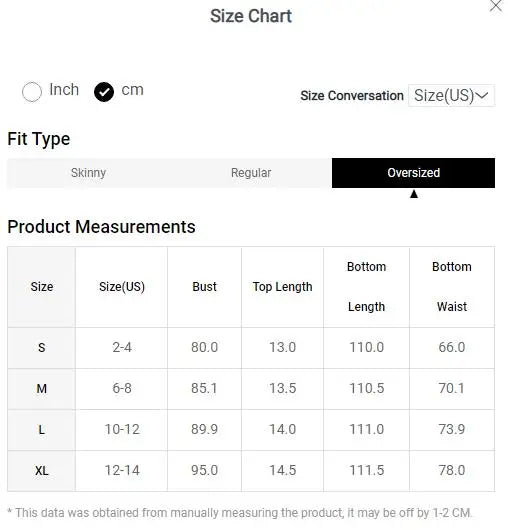This screenshot has height=530, width=508.
Task: Switch to the Regular fit tab
Action: (251, 173)
